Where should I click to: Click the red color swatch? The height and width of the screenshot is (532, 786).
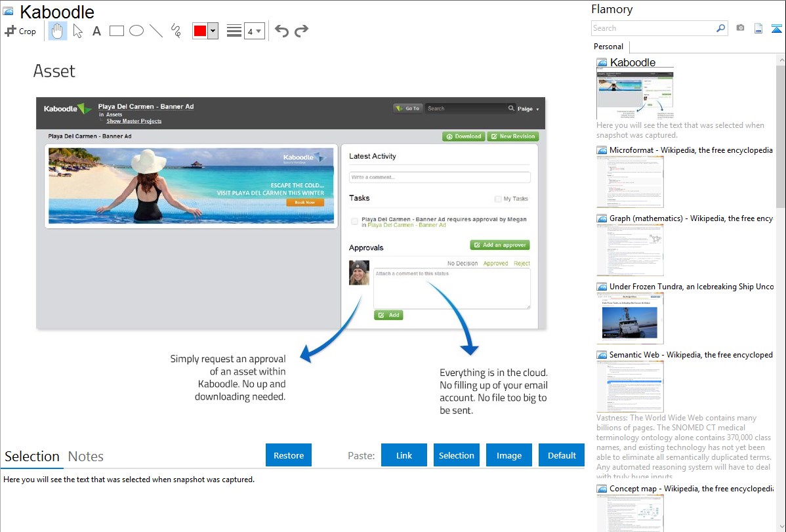point(200,31)
